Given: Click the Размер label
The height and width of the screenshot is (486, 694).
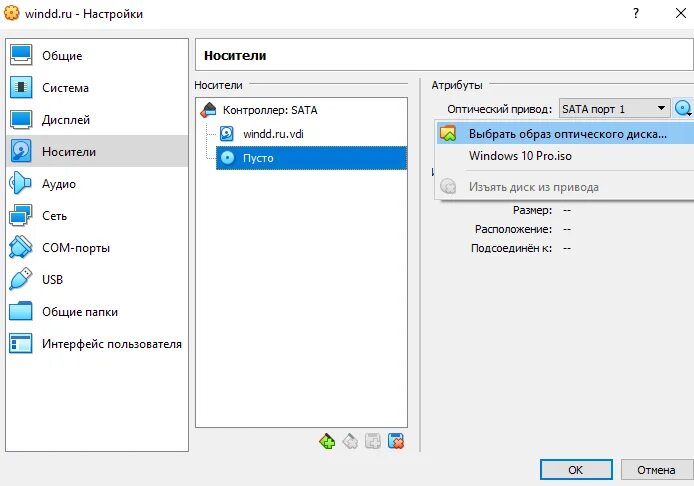Looking at the screenshot, I should click(532, 210).
